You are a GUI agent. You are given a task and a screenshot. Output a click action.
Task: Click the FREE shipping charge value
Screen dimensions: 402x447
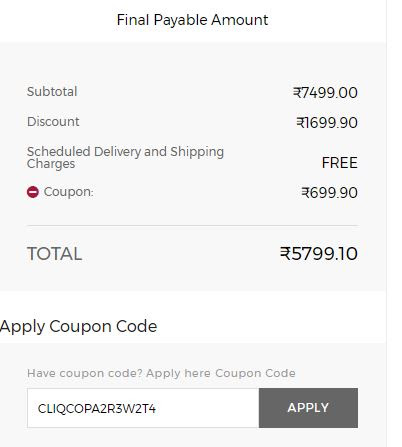[x=340, y=163]
